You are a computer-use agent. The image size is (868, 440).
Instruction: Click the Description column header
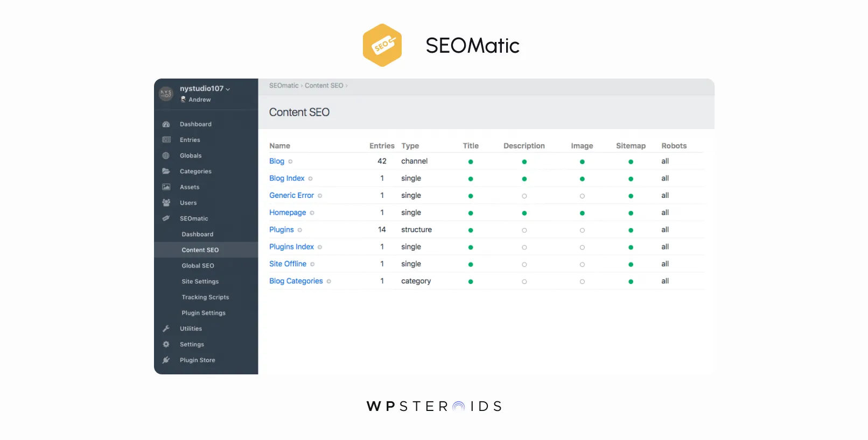coord(524,146)
